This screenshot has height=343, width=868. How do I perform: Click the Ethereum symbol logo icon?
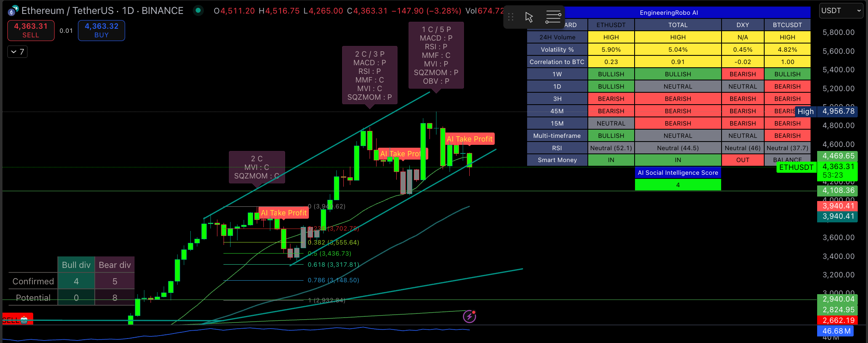(x=13, y=10)
